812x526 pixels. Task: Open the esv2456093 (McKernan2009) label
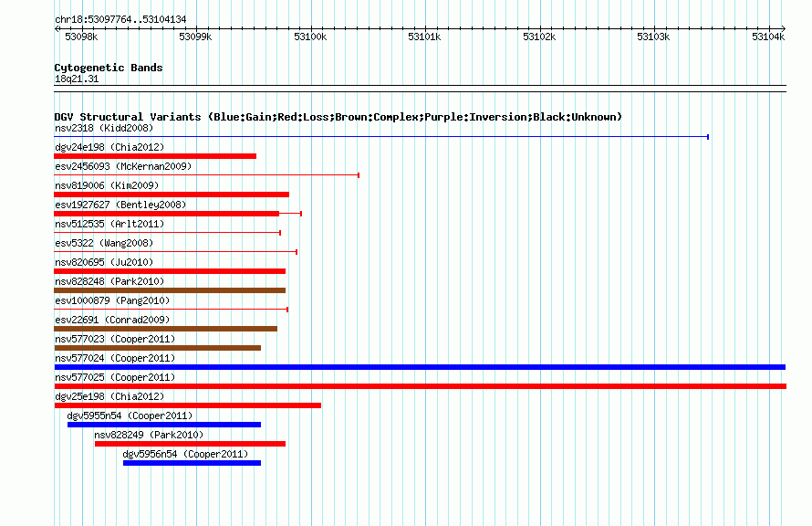(123, 166)
